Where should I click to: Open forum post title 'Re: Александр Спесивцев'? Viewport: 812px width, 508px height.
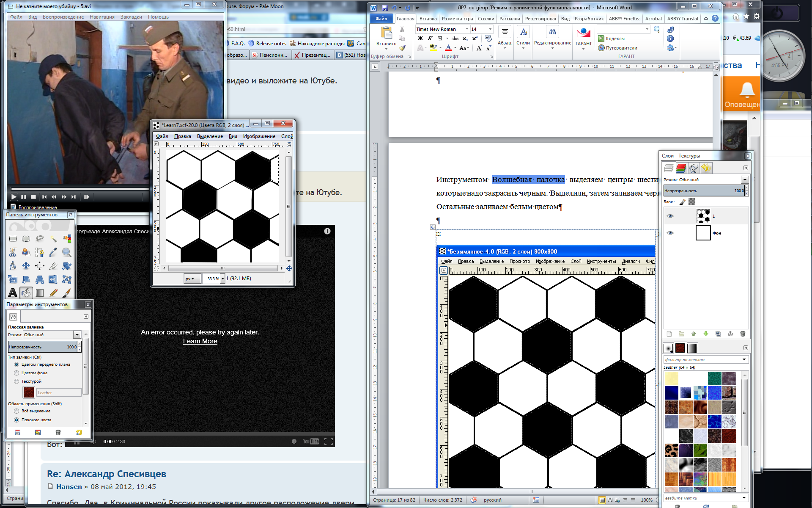[107, 474]
